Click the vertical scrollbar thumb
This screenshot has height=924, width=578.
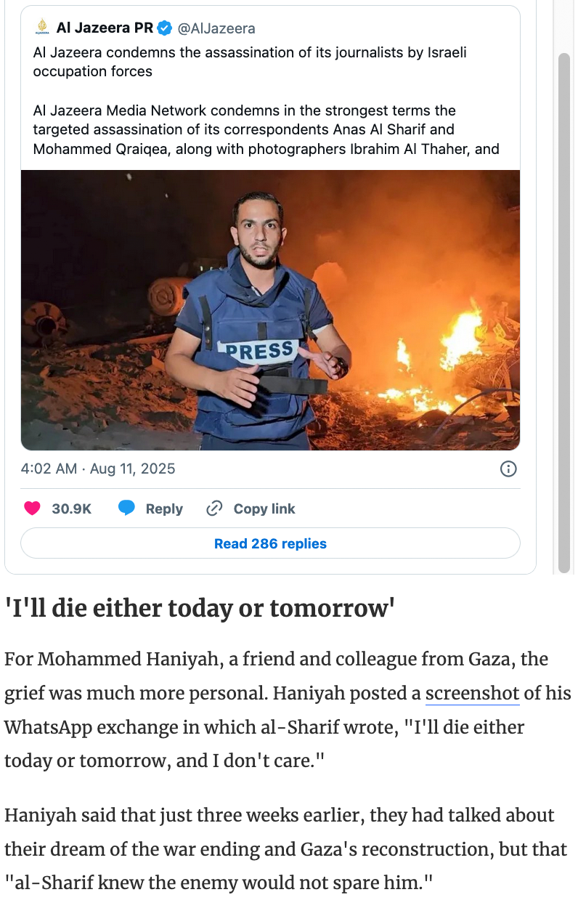(564, 312)
